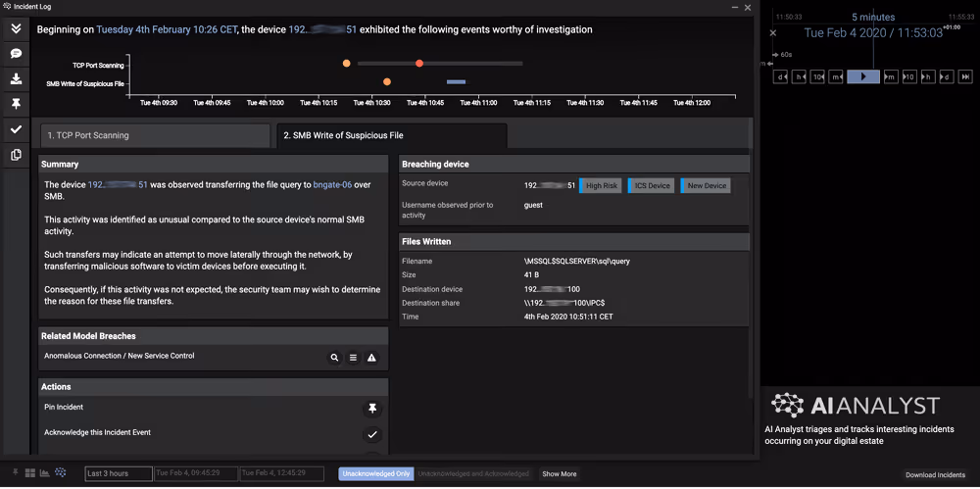Screen dimensions: 980x489
Task: Open the comment speech bubble icon
Action: coord(17,54)
